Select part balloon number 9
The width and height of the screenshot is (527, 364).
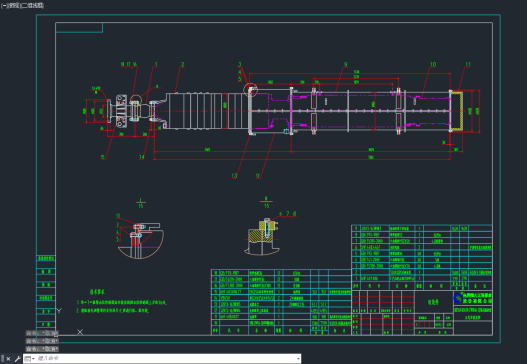coord(346,64)
